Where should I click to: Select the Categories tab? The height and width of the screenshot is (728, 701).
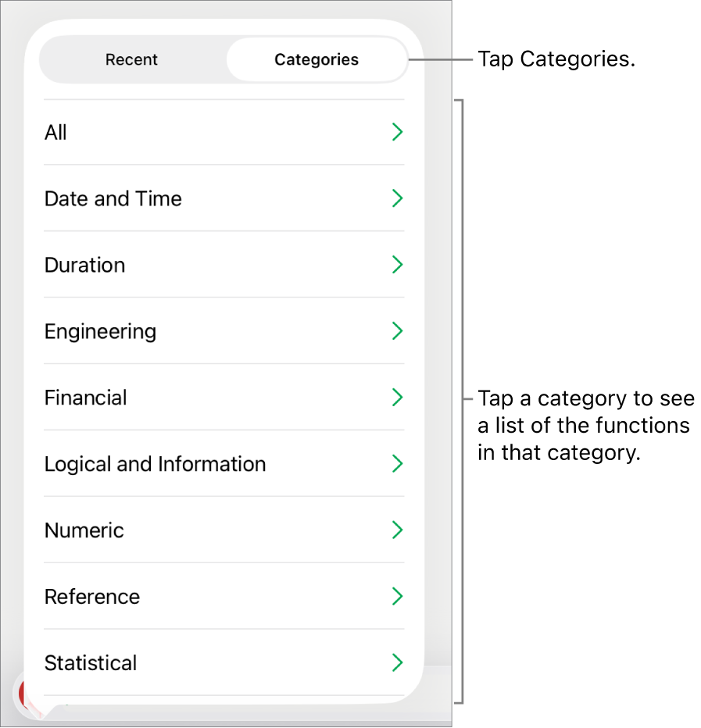point(316,59)
